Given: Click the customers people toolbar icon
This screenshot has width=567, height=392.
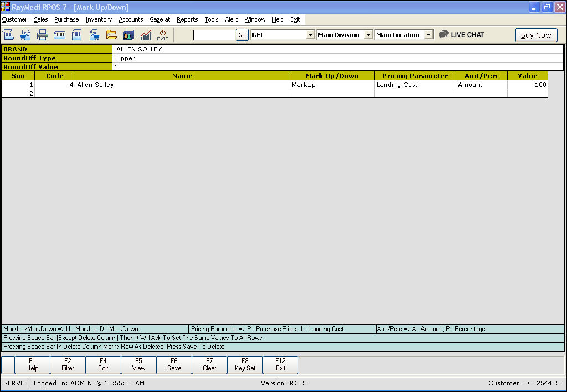Looking at the screenshot, I should [x=128, y=35].
